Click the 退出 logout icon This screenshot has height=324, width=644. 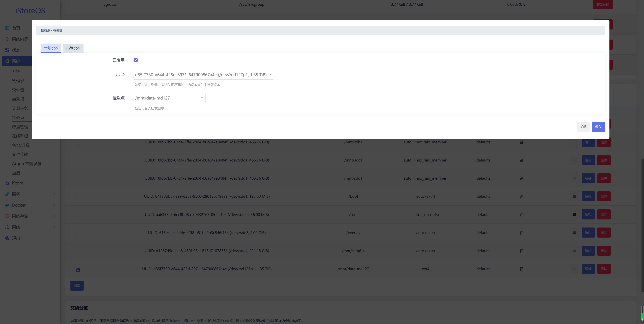[x=7, y=238]
